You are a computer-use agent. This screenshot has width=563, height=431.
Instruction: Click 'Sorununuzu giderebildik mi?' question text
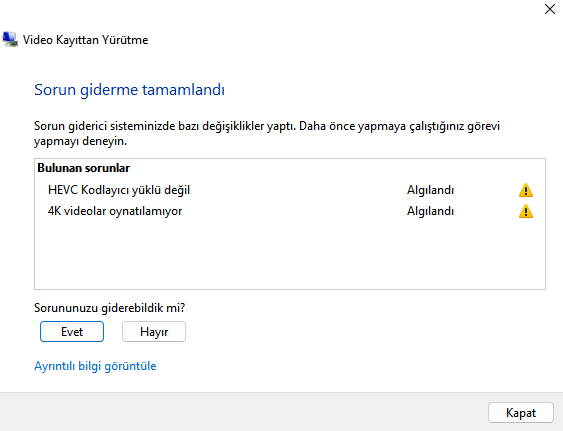110,308
